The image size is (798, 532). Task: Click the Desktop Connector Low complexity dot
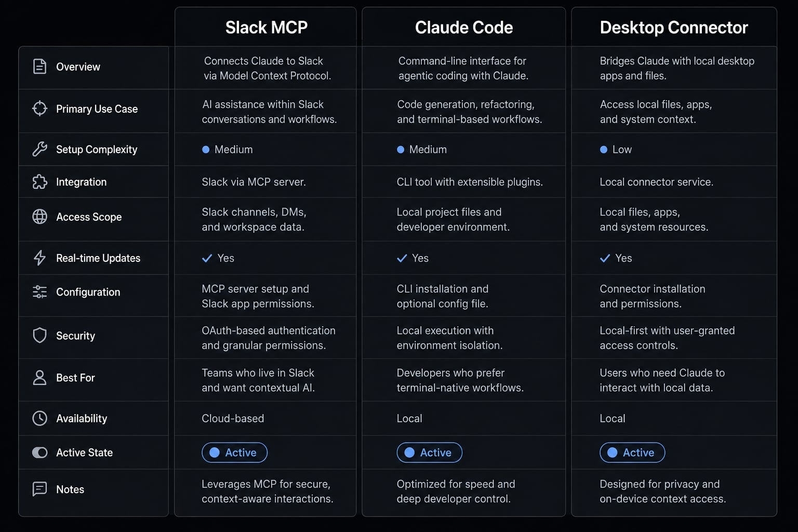pos(604,150)
